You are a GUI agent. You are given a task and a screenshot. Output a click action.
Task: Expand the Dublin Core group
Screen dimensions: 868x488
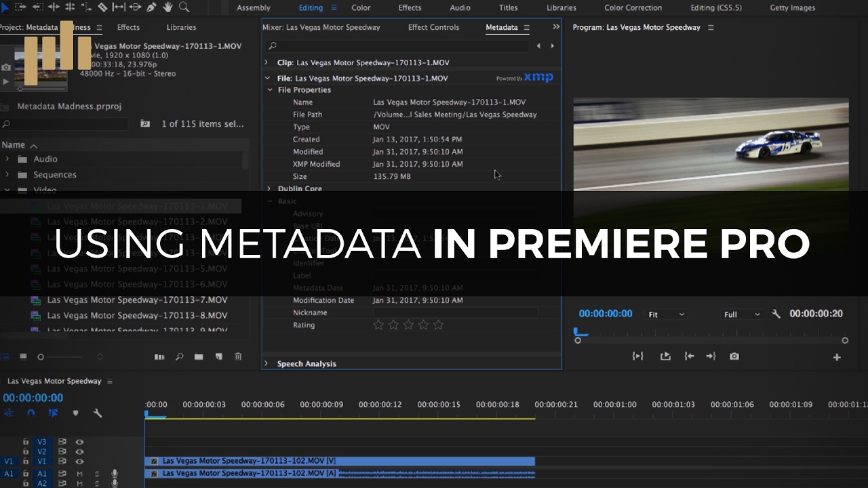point(269,188)
